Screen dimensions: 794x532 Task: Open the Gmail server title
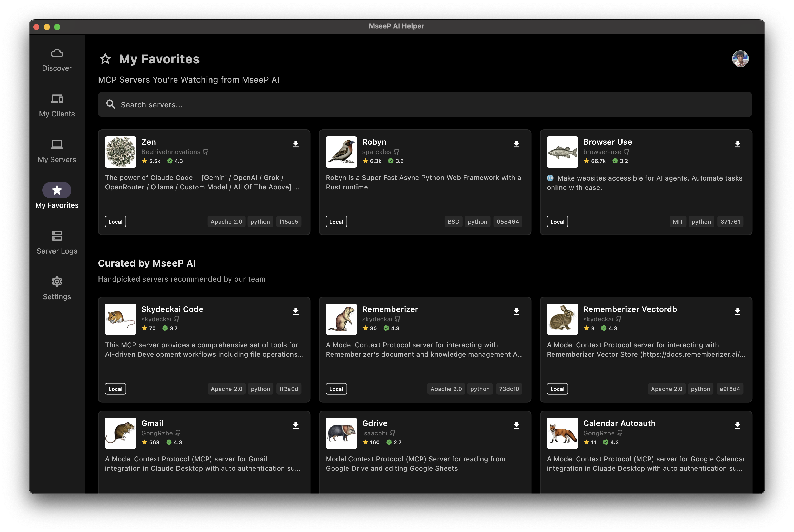pyautogui.click(x=152, y=423)
